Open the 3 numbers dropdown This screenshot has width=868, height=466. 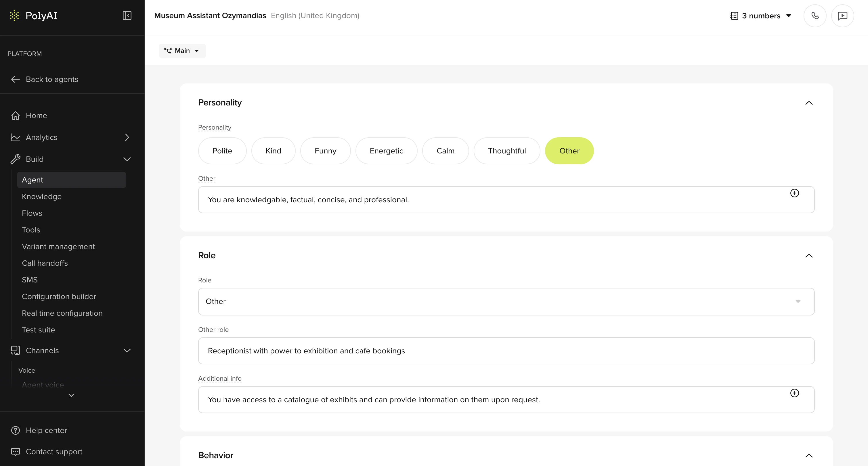point(761,16)
